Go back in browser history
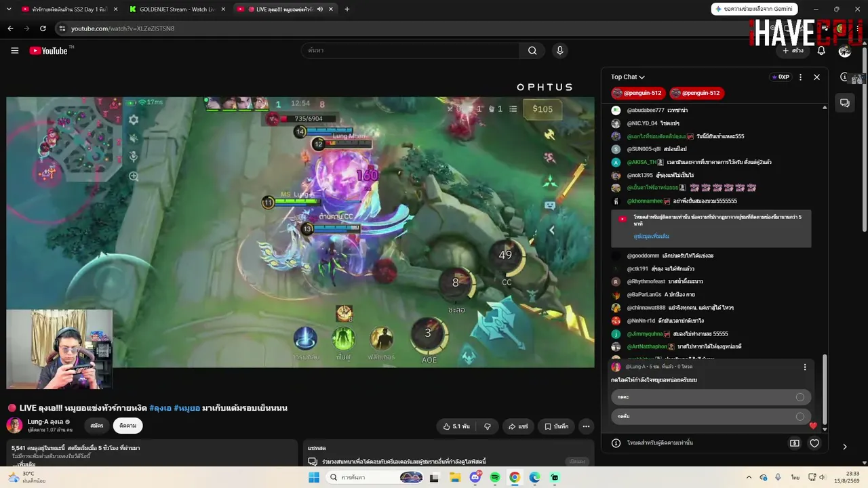This screenshot has width=868, height=488. 10,28
